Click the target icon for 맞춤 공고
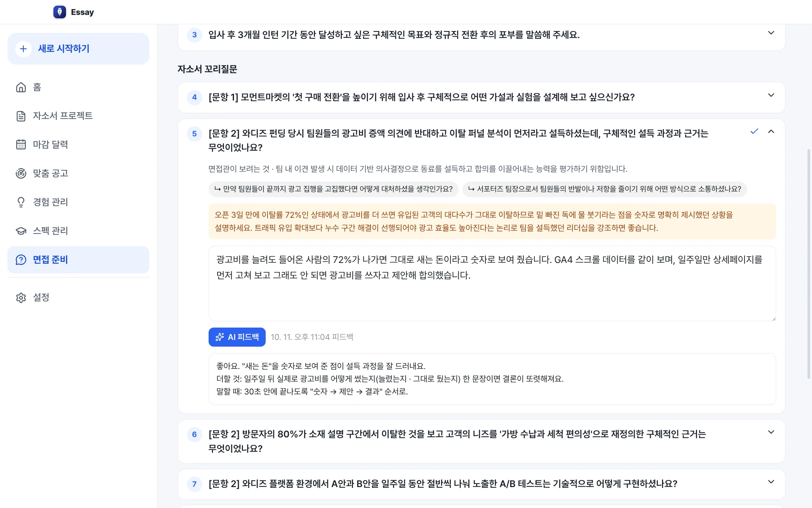Image resolution: width=812 pixels, height=508 pixels. 21,173
